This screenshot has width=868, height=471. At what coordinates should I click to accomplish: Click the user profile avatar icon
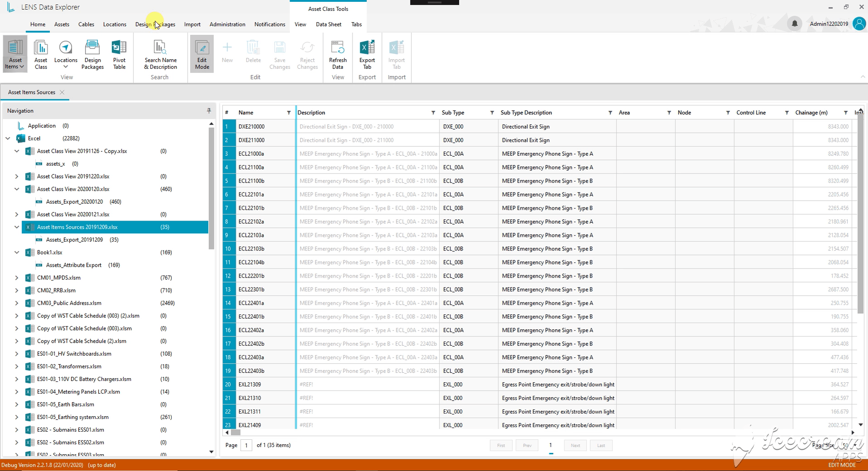[859, 24]
